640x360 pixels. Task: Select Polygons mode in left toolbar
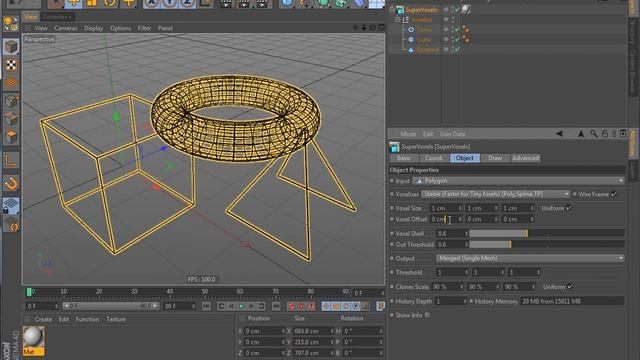[x=11, y=137]
